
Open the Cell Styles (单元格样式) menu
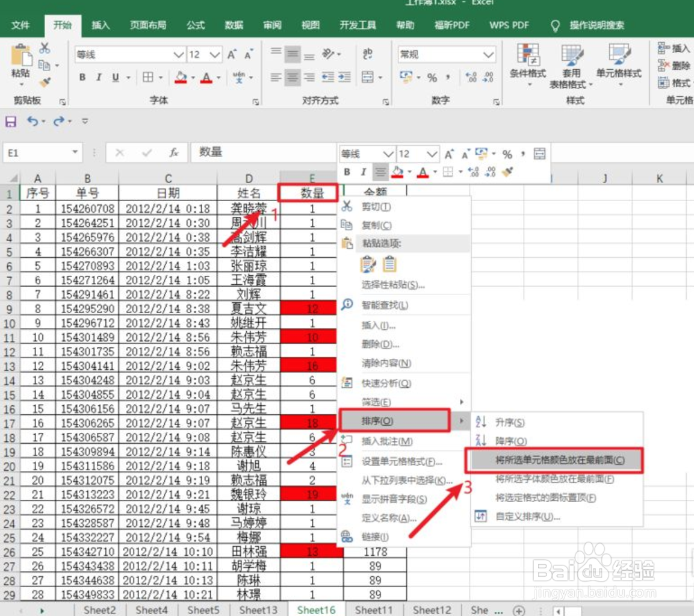coord(619,64)
